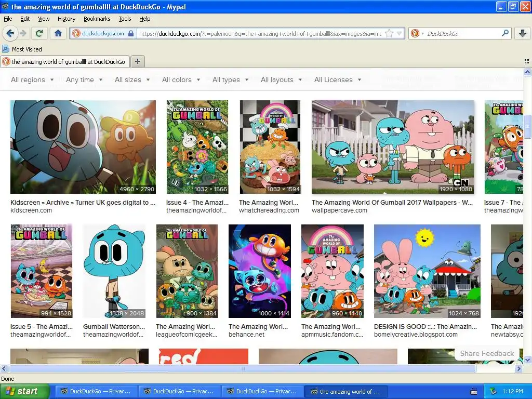
Task: Click The Amazing World Of Gumball 2017 Wallpapers title
Action: coord(392,203)
